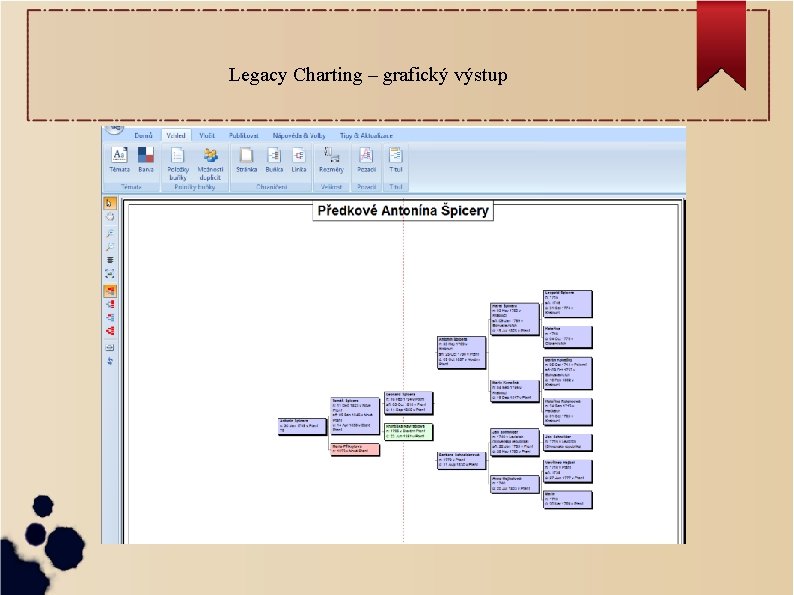Select the Leonard Špicera box above green box

(408, 403)
